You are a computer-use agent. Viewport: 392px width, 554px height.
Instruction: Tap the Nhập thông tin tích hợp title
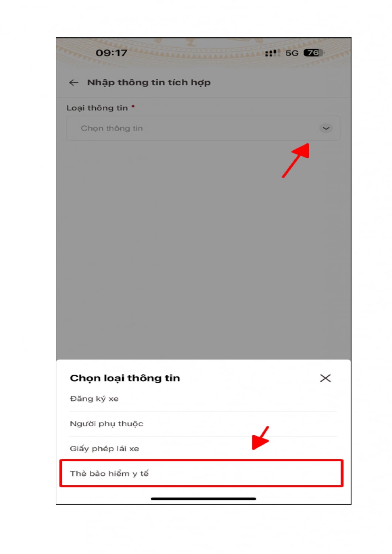click(x=149, y=82)
